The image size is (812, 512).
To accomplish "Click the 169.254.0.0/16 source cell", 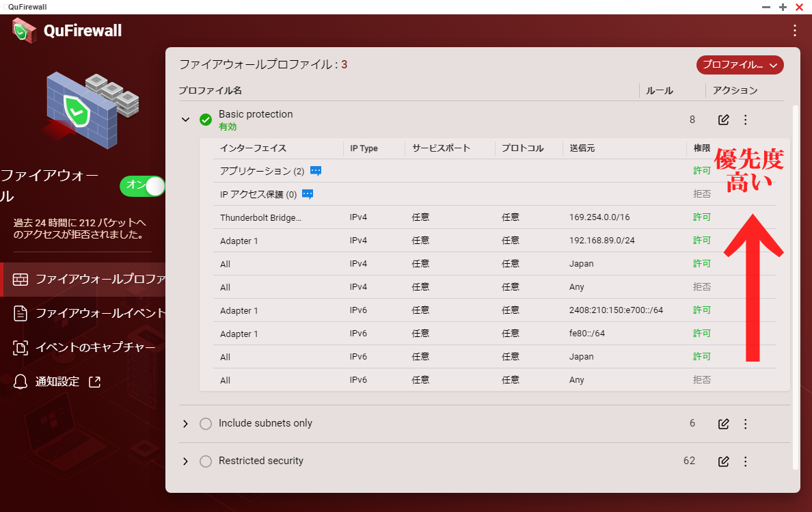I will [x=599, y=217].
